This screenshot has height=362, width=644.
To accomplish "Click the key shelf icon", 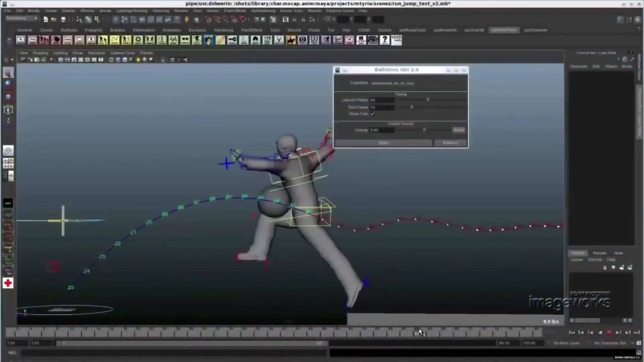I will [x=232, y=40].
